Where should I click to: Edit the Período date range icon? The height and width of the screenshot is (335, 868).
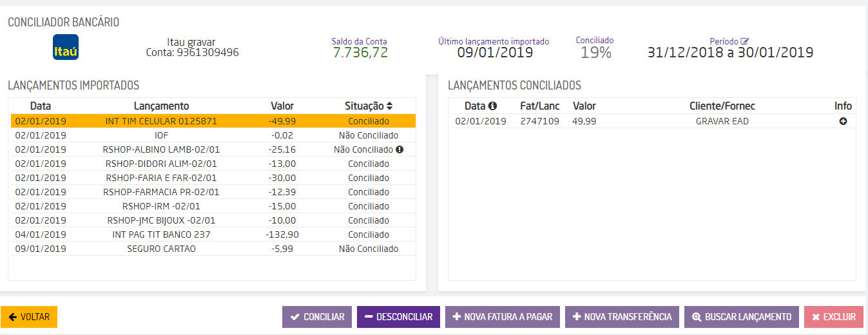click(x=745, y=41)
